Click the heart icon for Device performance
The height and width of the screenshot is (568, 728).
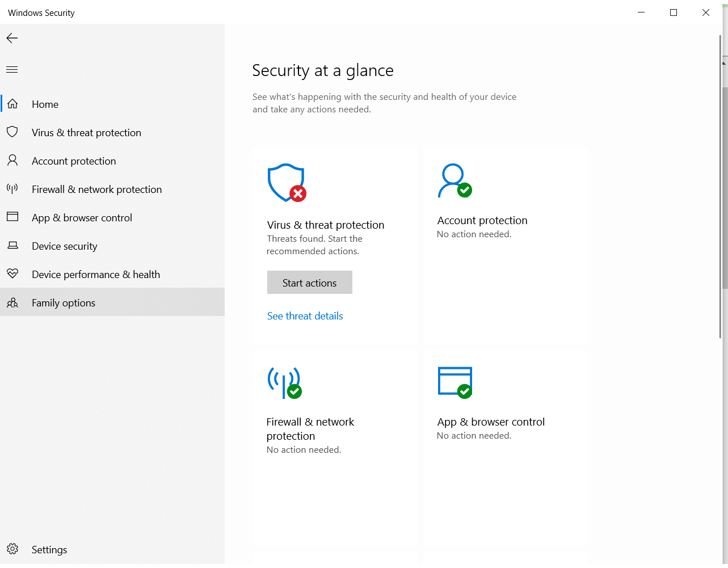12,274
